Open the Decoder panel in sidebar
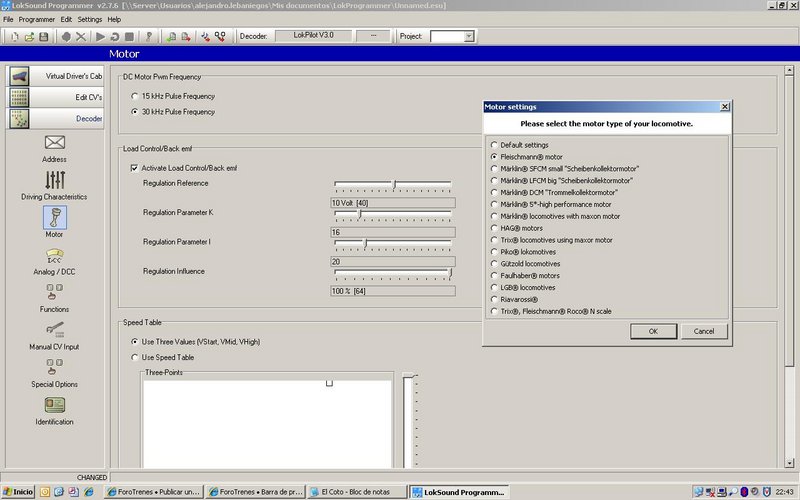The height and width of the screenshot is (500, 800). [56, 118]
